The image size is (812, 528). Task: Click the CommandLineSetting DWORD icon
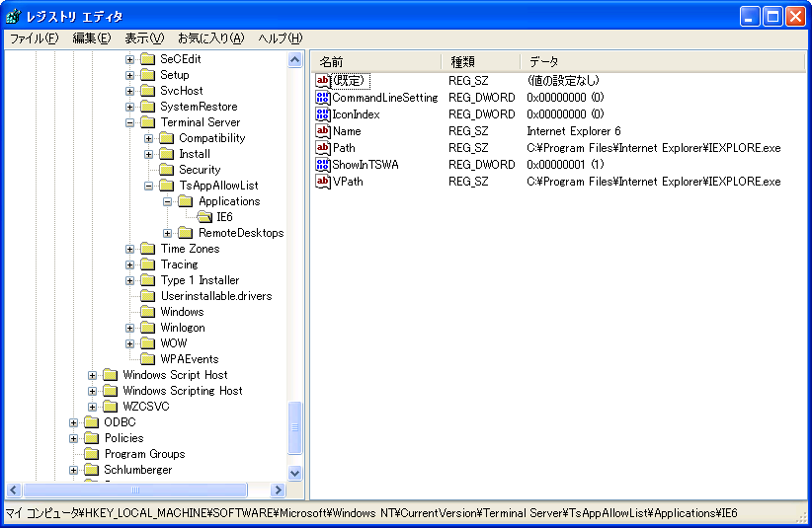[322, 98]
